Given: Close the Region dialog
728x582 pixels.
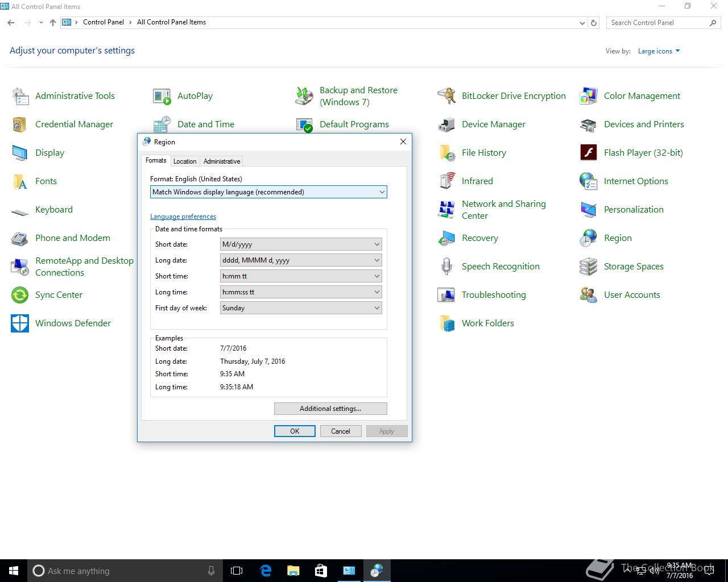Looking at the screenshot, I should click(403, 142).
